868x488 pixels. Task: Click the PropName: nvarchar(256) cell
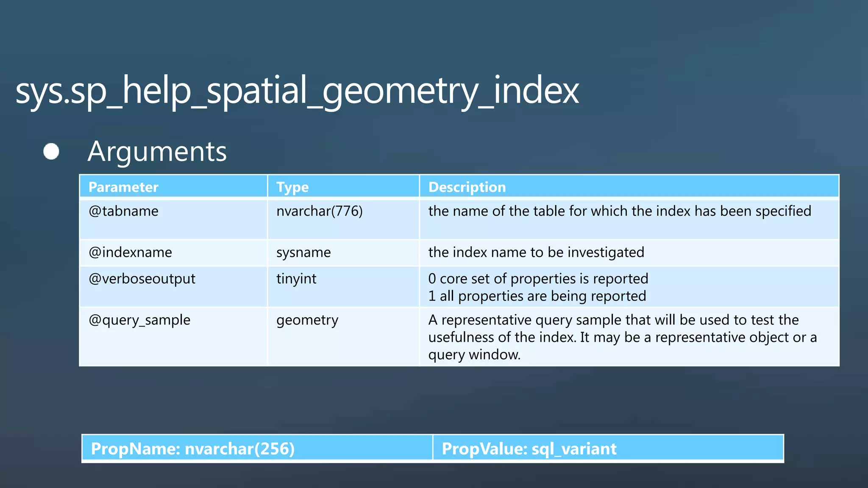192,449
